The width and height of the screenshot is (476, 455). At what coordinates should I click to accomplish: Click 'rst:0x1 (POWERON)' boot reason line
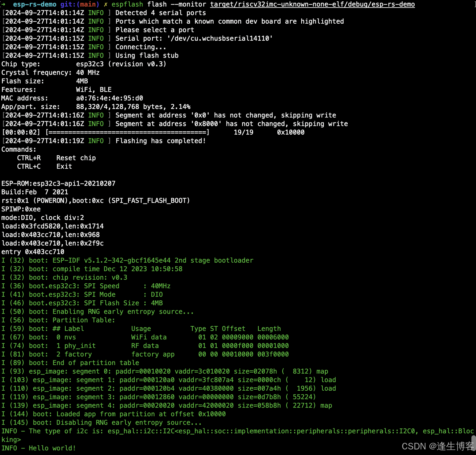(x=96, y=201)
